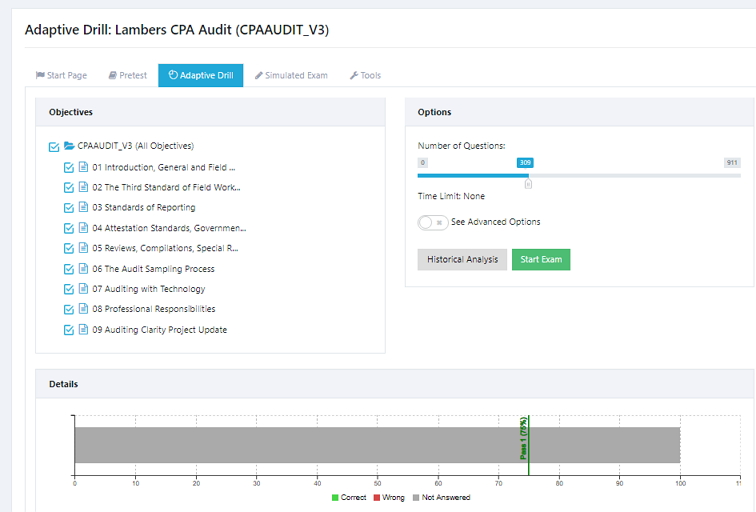The image size is (756, 512).
Task: Click document icon for 03 Standards of Reporting
Action: pos(83,207)
